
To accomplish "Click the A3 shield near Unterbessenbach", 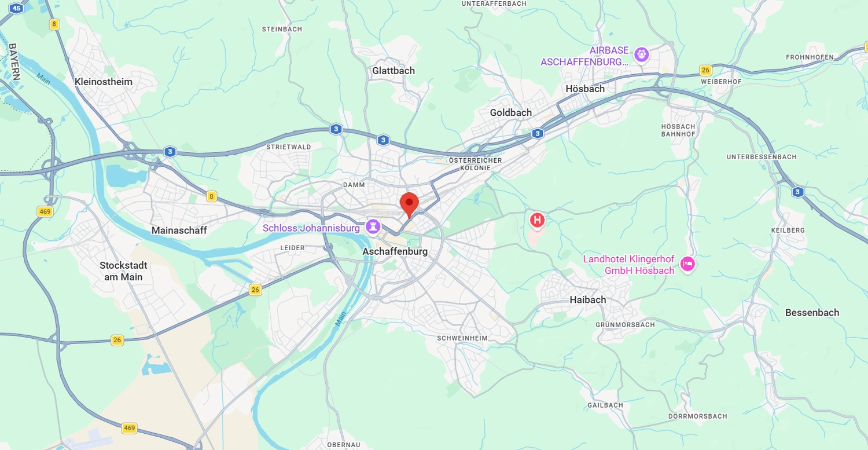I will (798, 192).
